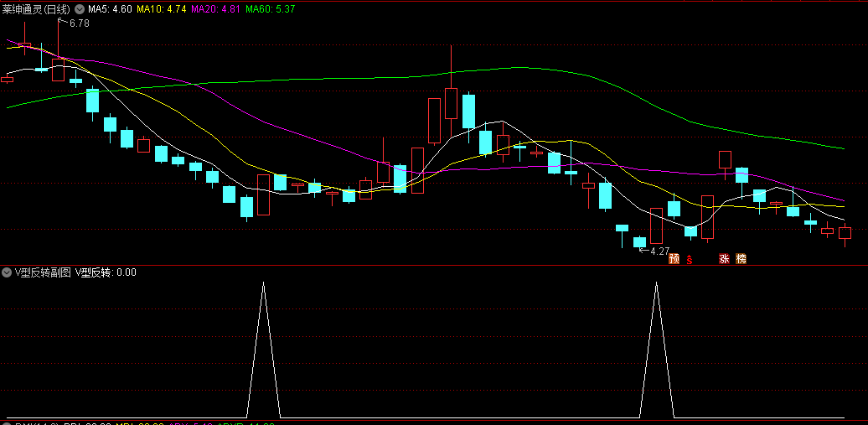Click the magenta MA20: 4.81 label
This screenshot has width=868, height=425.
click(216, 9)
